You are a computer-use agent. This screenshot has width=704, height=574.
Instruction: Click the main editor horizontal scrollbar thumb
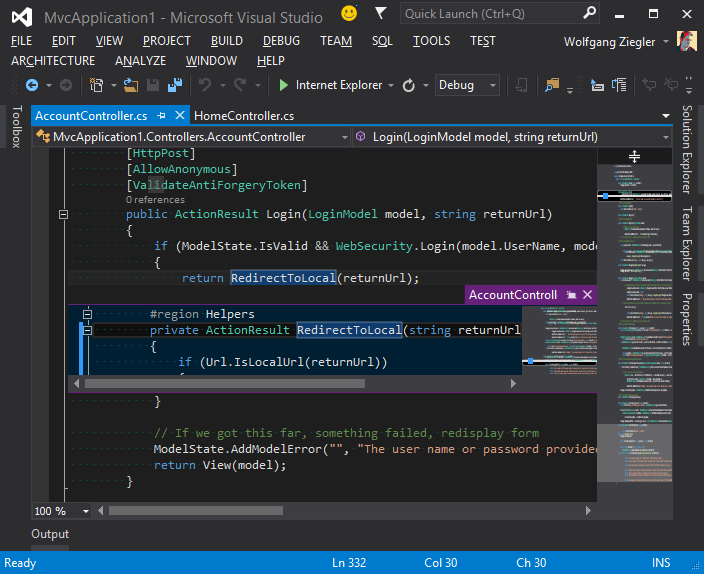tap(196, 511)
